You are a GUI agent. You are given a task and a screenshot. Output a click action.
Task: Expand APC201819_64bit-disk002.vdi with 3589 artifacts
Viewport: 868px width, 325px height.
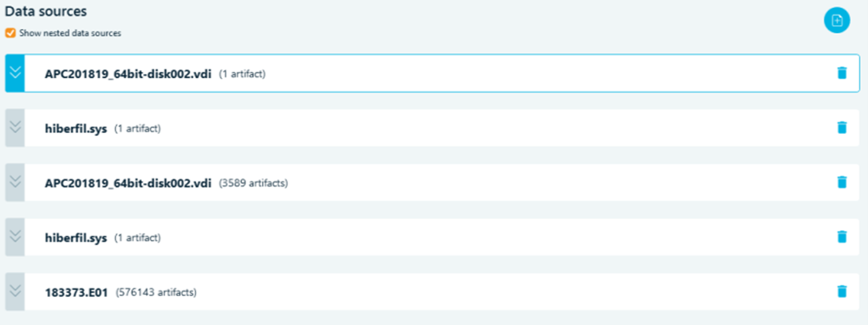point(15,182)
